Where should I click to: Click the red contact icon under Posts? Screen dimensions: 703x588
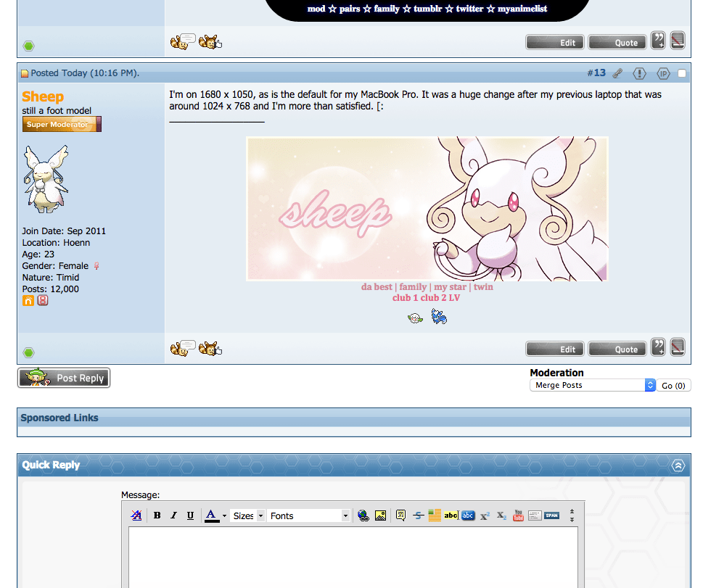pos(43,301)
